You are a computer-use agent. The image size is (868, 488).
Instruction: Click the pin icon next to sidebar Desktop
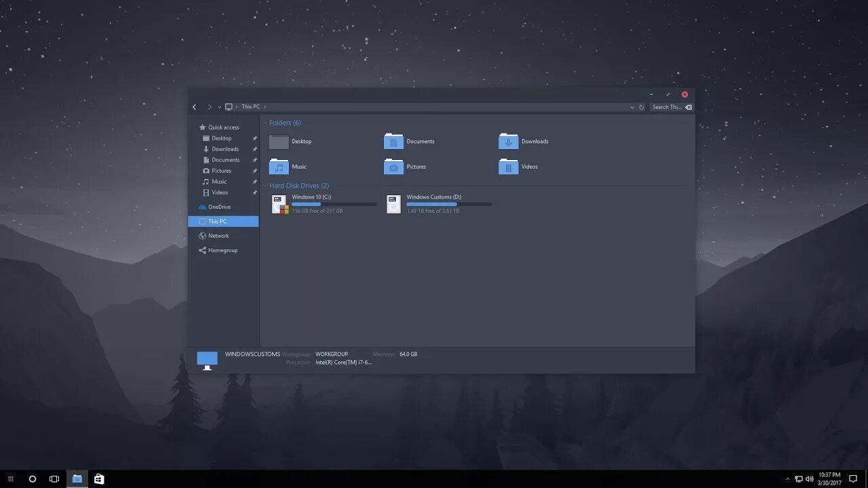[255, 138]
